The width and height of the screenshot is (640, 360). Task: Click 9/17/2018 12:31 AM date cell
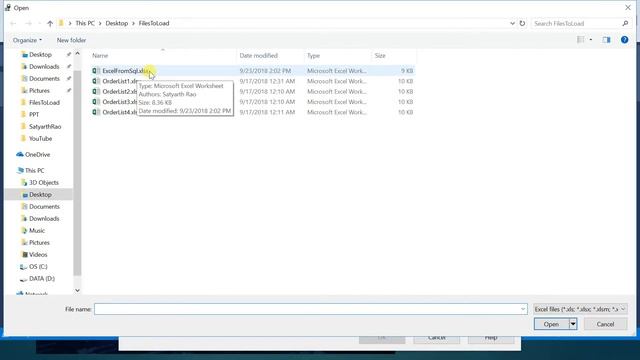click(267, 81)
